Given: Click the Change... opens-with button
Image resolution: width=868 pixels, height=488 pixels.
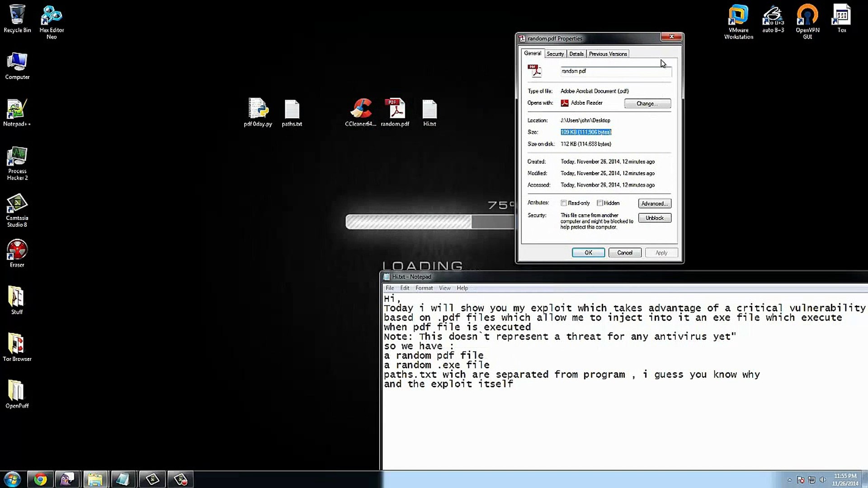Looking at the screenshot, I should (647, 103).
